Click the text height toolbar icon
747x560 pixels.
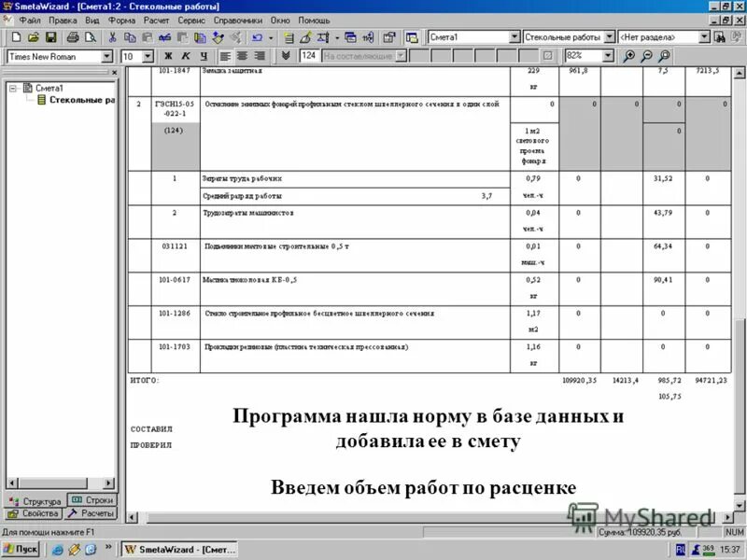coord(323,37)
